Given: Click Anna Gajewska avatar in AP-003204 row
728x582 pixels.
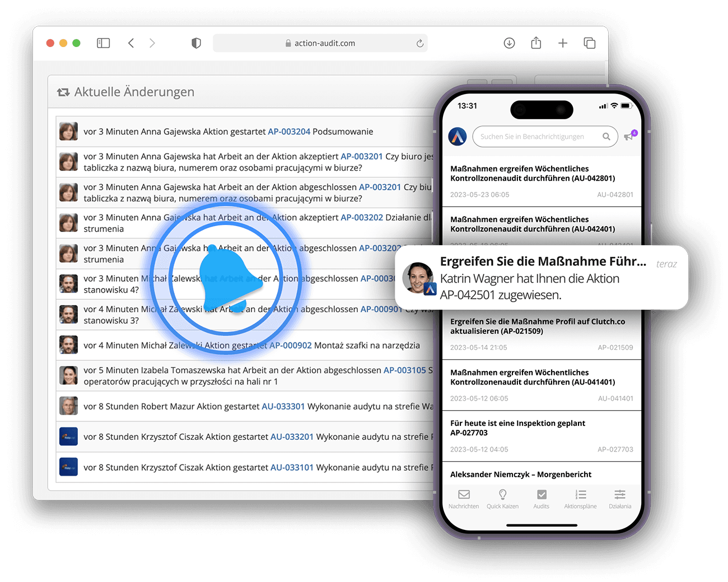Looking at the screenshot, I should (x=68, y=132).
